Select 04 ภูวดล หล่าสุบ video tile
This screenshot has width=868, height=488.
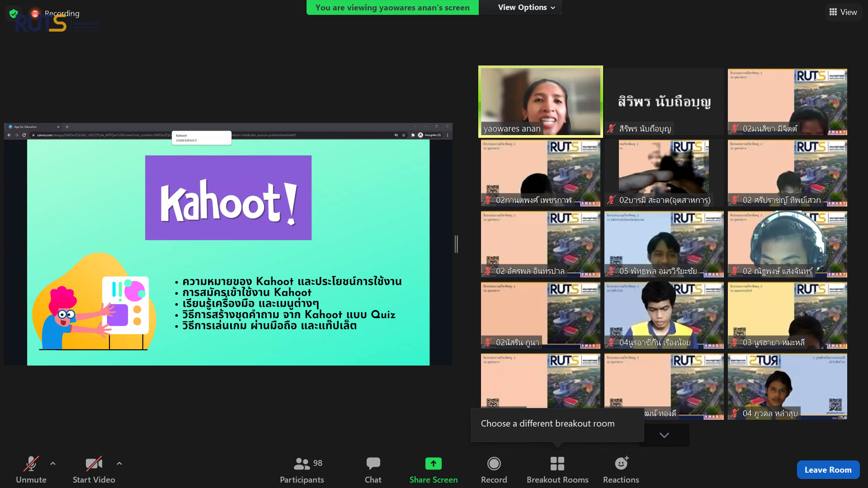[787, 387]
